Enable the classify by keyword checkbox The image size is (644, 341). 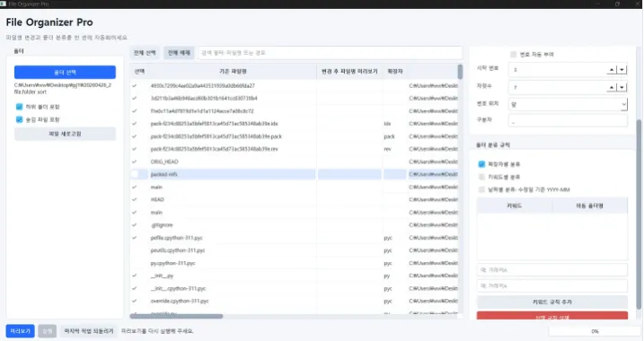tap(481, 177)
